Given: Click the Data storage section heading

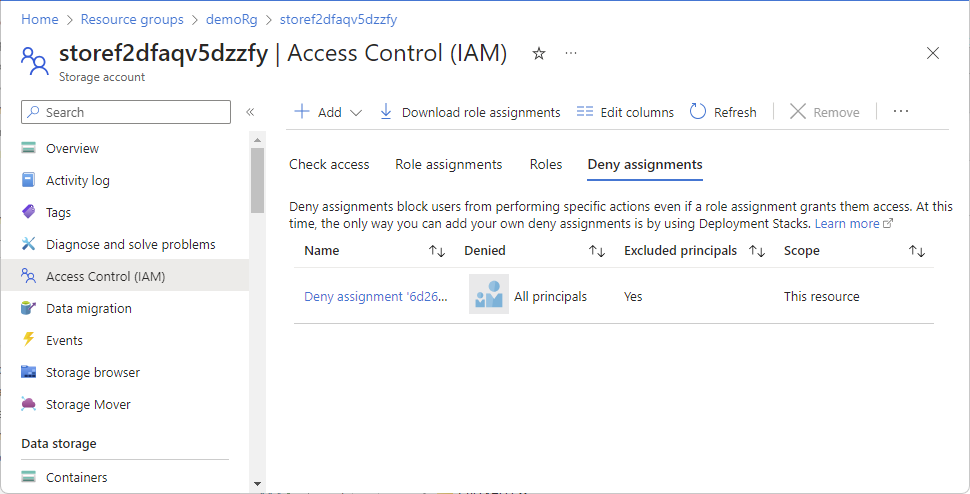Looking at the screenshot, I should 59,443.
